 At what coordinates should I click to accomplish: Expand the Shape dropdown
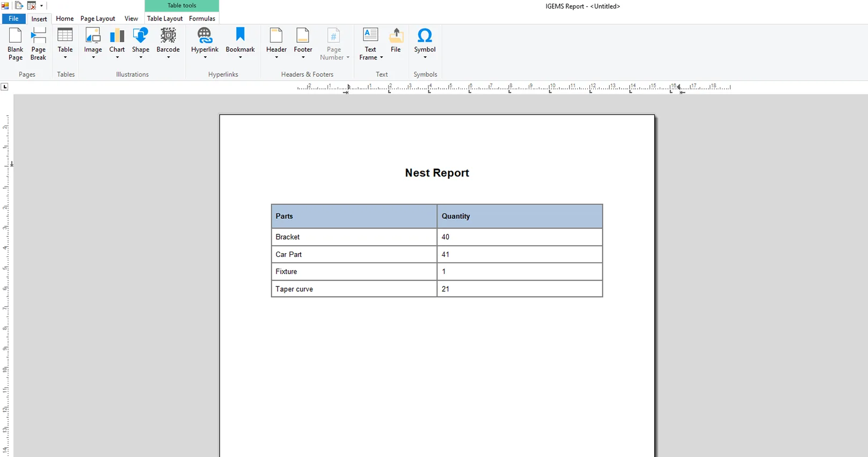click(x=141, y=58)
